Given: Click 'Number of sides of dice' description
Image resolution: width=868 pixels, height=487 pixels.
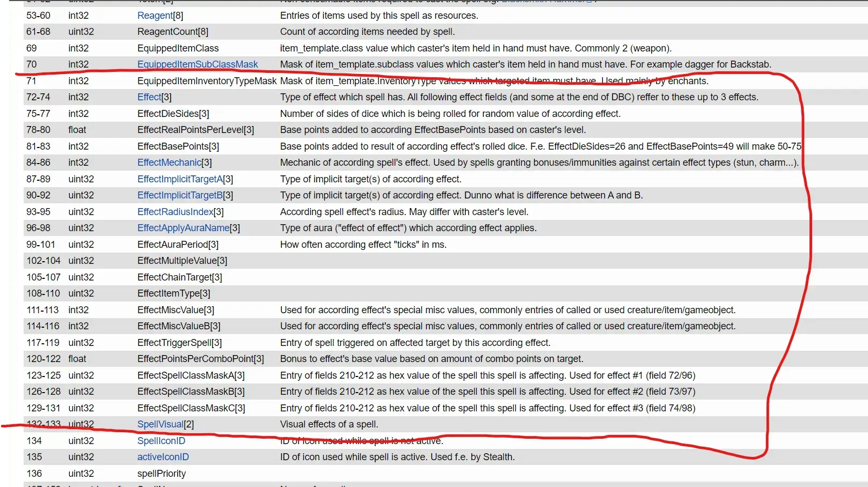Looking at the screenshot, I should (x=450, y=114).
